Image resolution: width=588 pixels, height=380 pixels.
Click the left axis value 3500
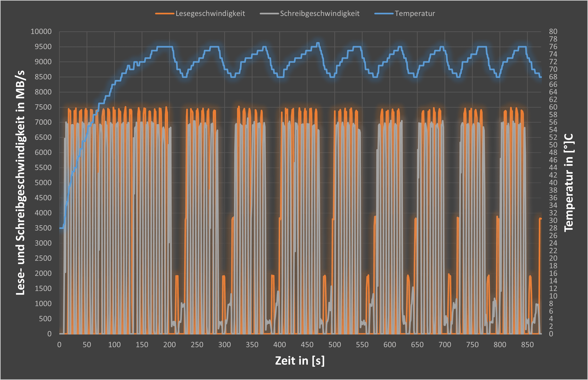43,228
